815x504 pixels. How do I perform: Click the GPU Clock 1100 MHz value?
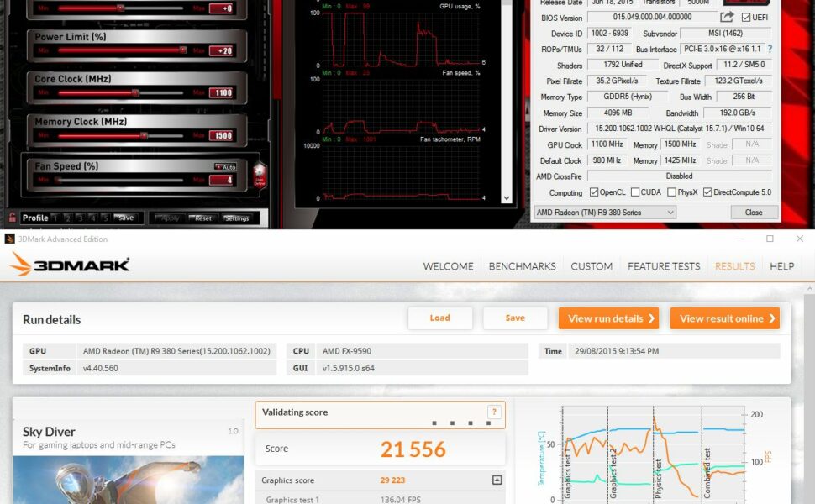[x=607, y=144]
